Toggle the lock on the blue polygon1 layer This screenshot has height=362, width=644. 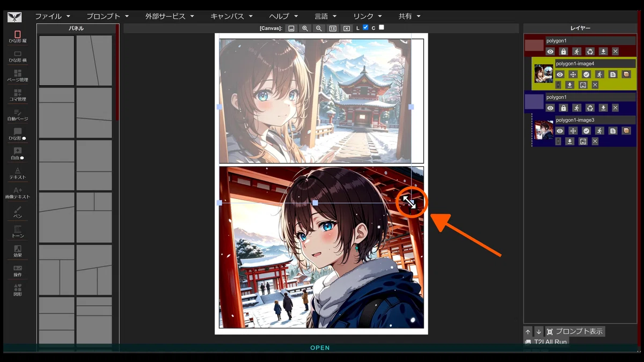563,108
